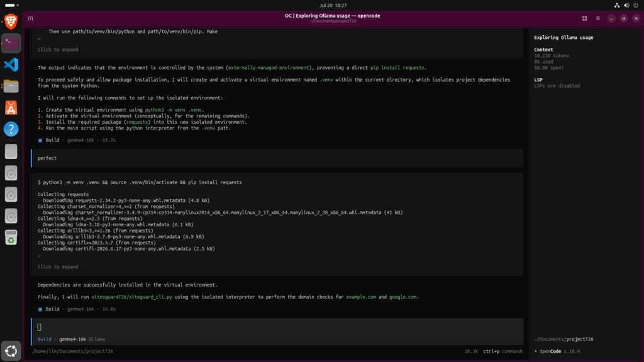Select the Build agent label under the prompt

click(45, 339)
